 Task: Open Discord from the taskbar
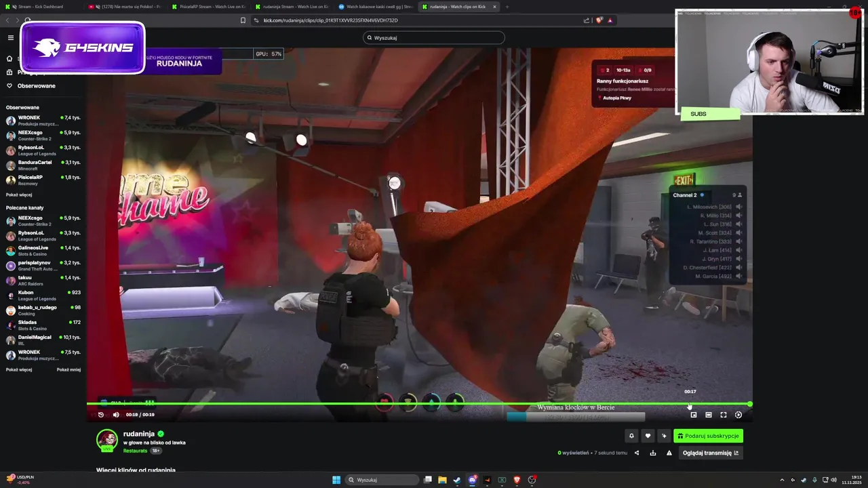tap(473, 480)
